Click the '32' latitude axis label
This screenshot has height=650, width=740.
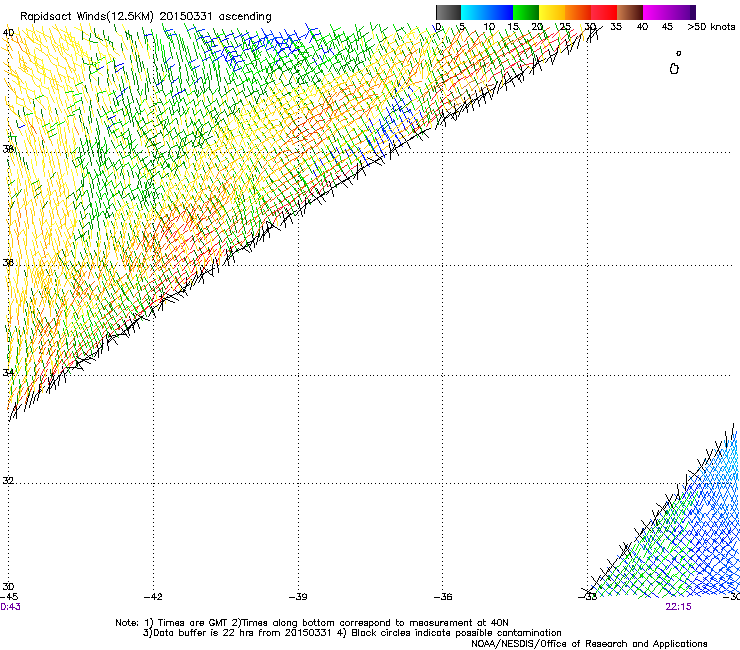(x=8, y=481)
